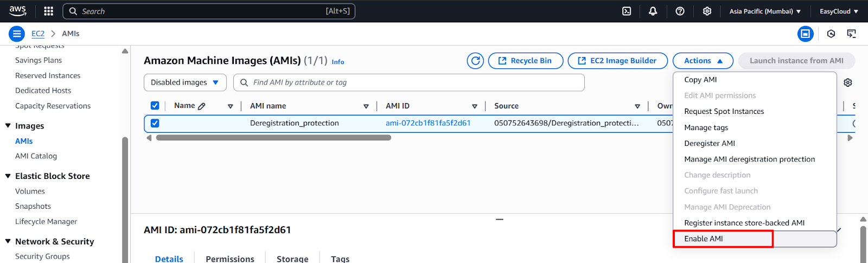Image resolution: width=868 pixels, height=263 pixels.
Task: Open the AWS services grid menu
Action: (x=48, y=11)
